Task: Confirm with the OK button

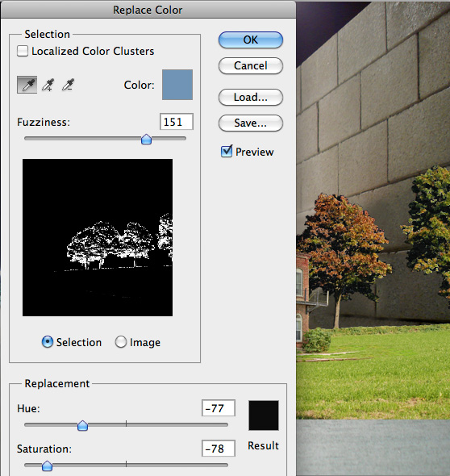Action: point(251,40)
